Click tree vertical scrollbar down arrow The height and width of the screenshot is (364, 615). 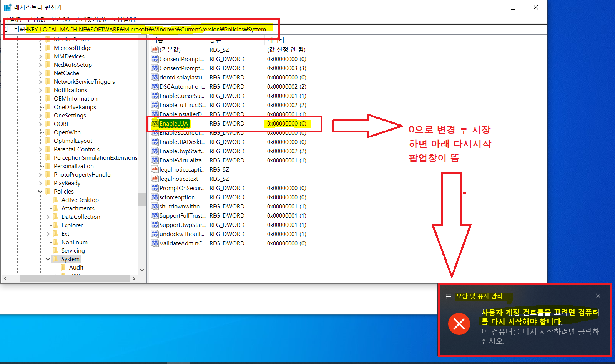pos(142,270)
